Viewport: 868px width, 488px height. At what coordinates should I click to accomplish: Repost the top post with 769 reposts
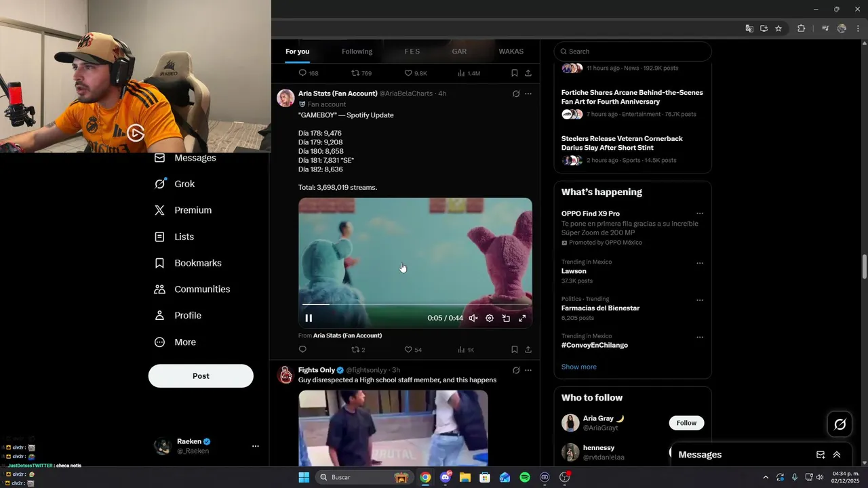(361, 73)
